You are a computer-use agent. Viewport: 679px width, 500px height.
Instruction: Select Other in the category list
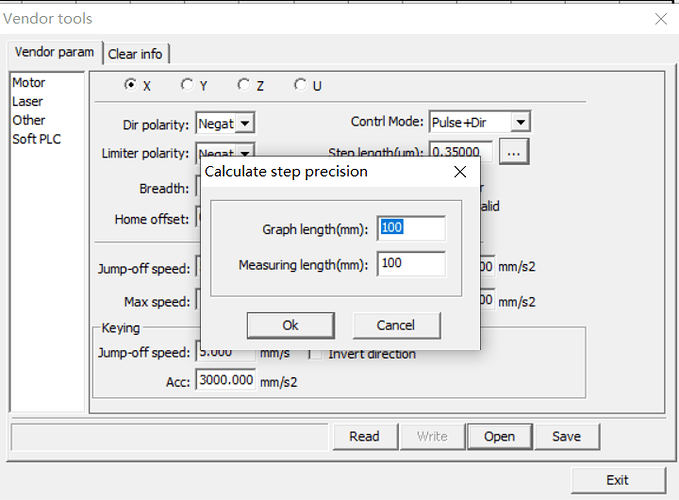(x=29, y=120)
